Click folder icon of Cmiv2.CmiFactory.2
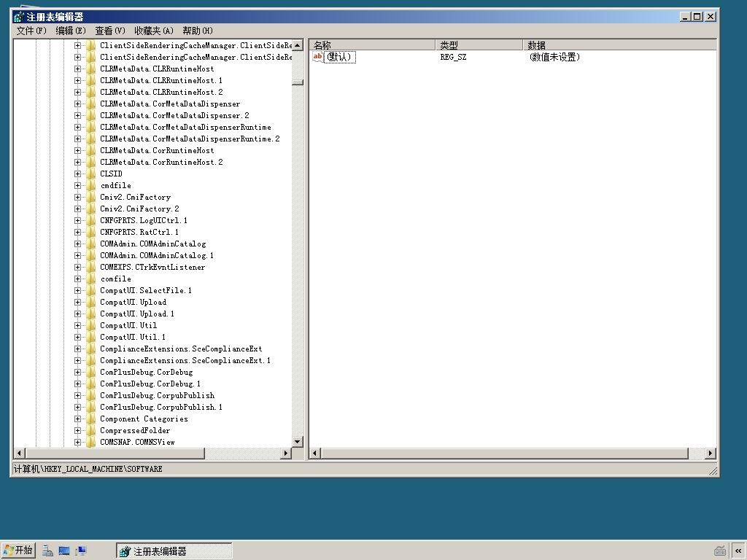Viewport: 747px width, 560px height. (90, 209)
